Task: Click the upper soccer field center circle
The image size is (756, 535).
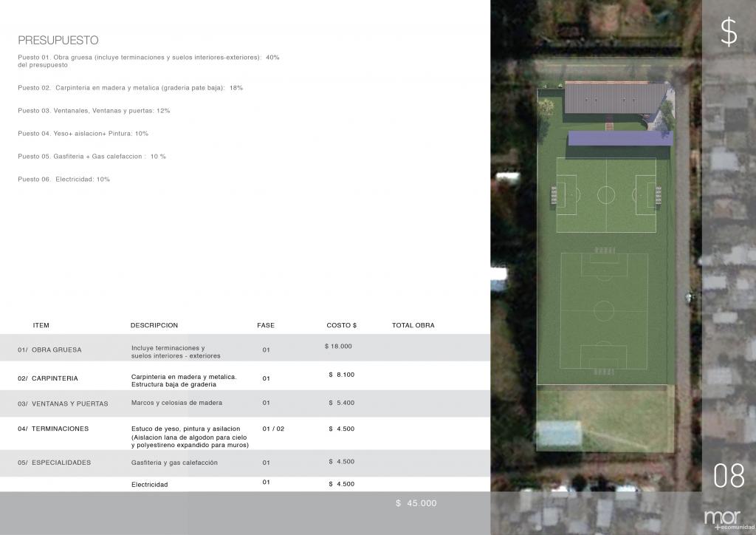Action: [606, 195]
